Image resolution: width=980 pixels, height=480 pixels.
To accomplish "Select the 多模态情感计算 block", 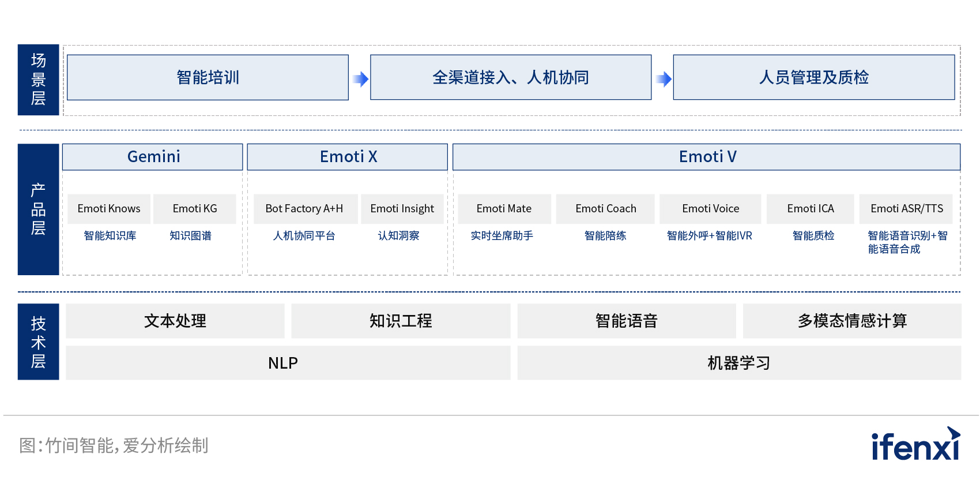I will 851,321.
